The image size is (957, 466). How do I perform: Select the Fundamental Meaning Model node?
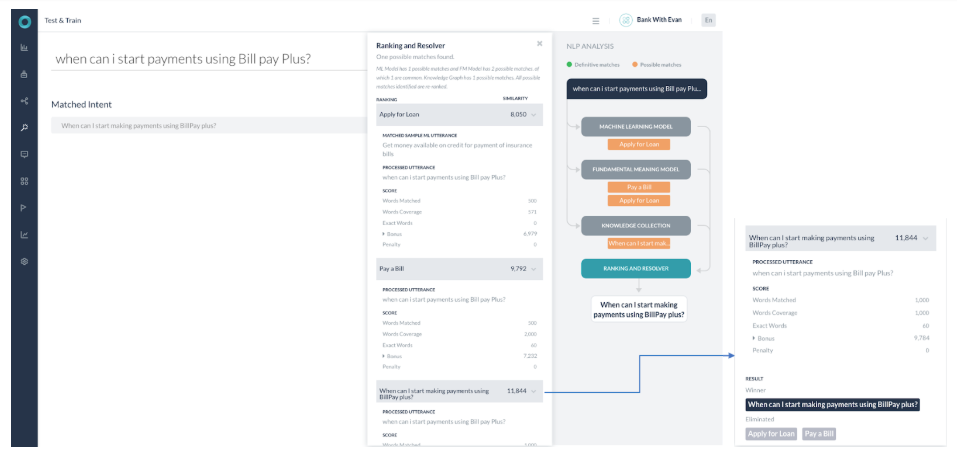[x=635, y=170]
